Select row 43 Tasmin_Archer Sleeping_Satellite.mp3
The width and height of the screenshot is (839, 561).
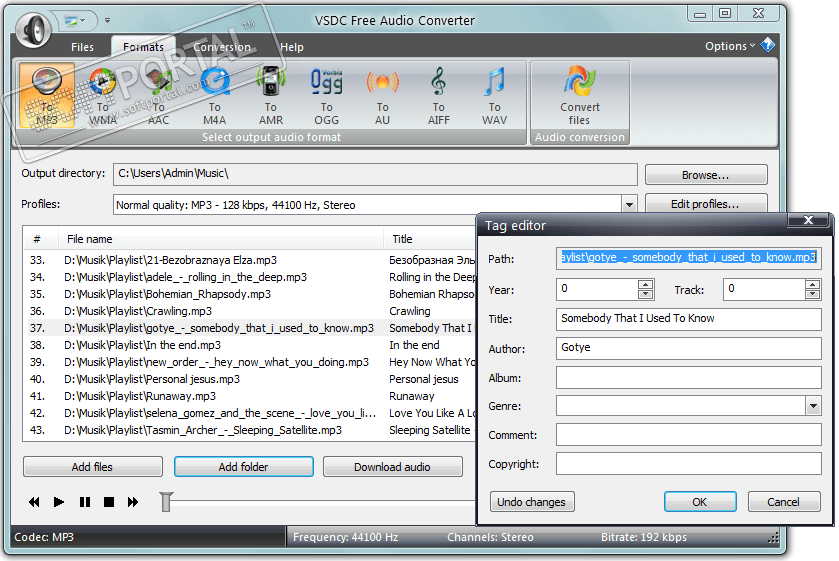point(251,430)
